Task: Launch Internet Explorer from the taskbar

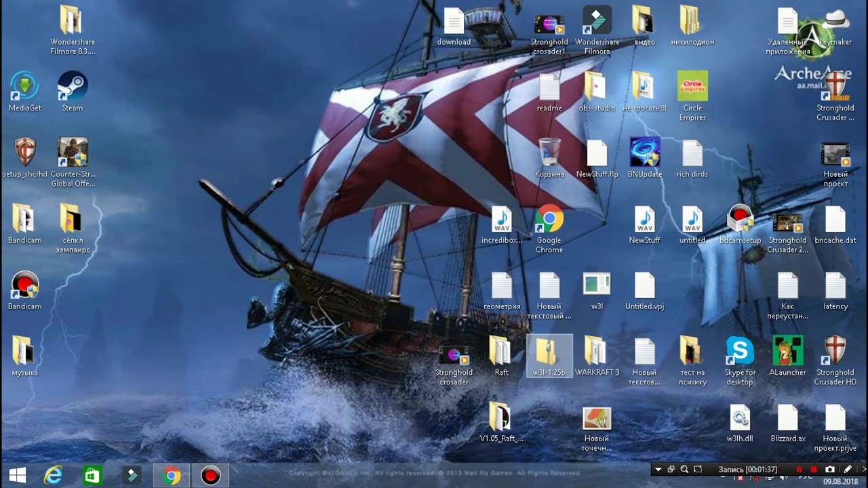Action: (x=54, y=476)
